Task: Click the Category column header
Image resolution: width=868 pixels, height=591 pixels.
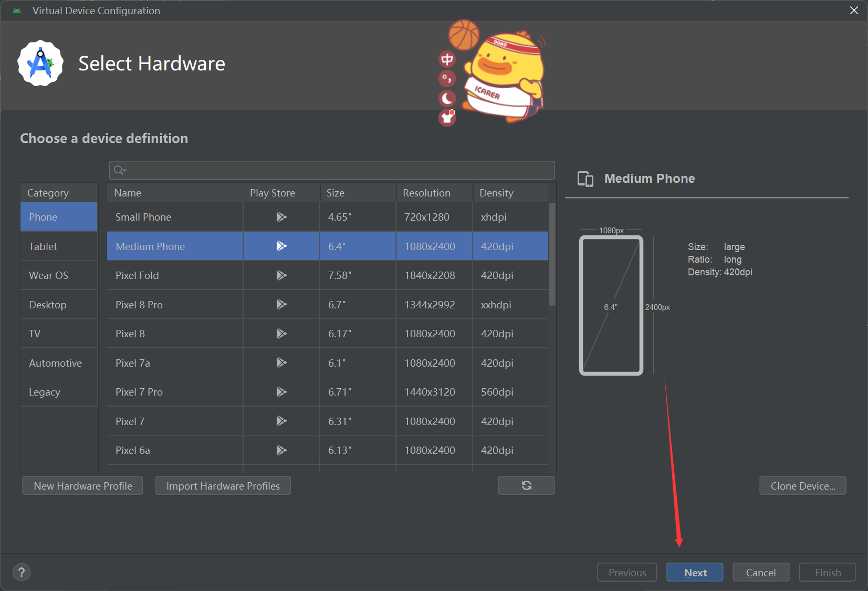Action: pos(59,193)
